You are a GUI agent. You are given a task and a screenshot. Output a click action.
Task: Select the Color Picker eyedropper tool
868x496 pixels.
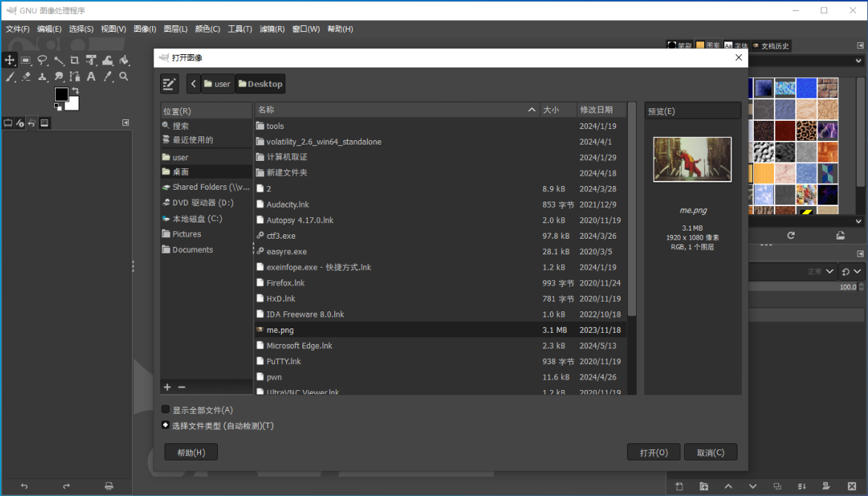pyautogui.click(x=107, y=76)
